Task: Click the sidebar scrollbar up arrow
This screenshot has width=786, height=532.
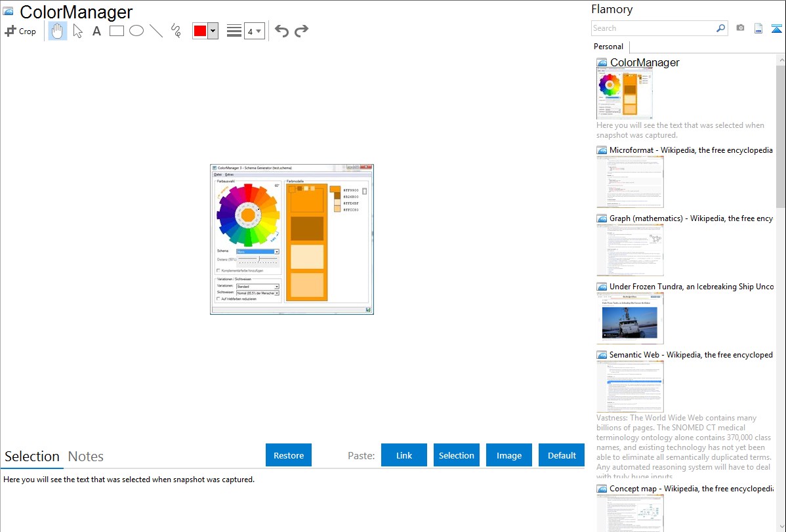Action: tap(781, 60)
